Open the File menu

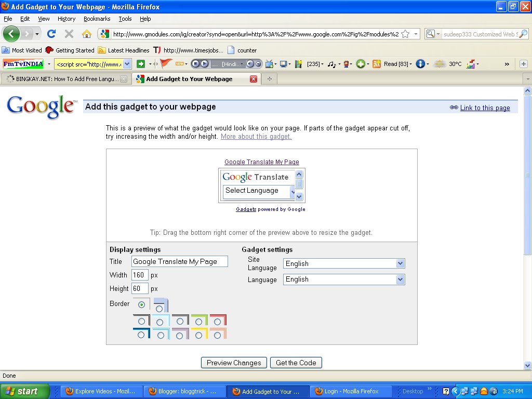[x=8, y=19]
